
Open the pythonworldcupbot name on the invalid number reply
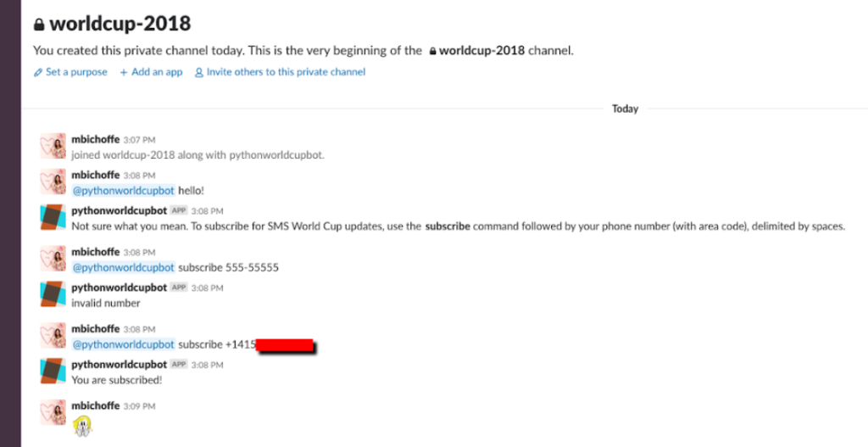(x=119, y=288)
